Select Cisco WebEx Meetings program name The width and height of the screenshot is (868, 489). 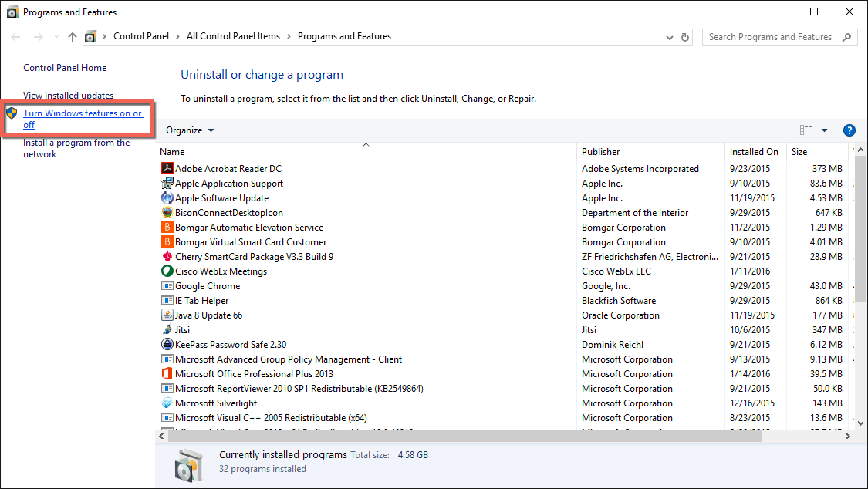(x=221, y=271)
